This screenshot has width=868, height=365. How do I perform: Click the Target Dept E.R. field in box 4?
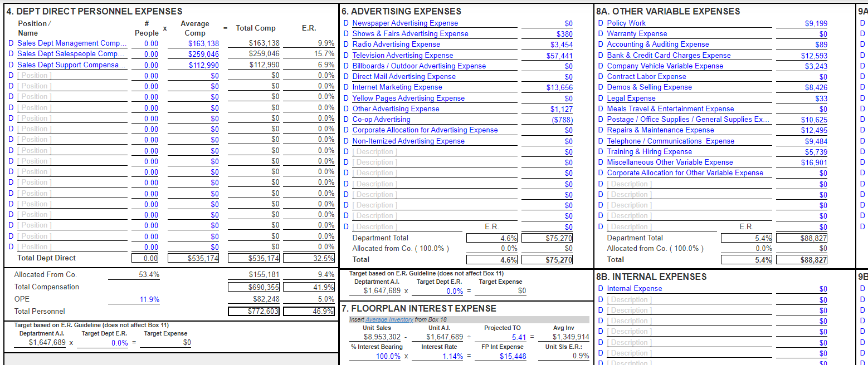(x=104, y=343)
